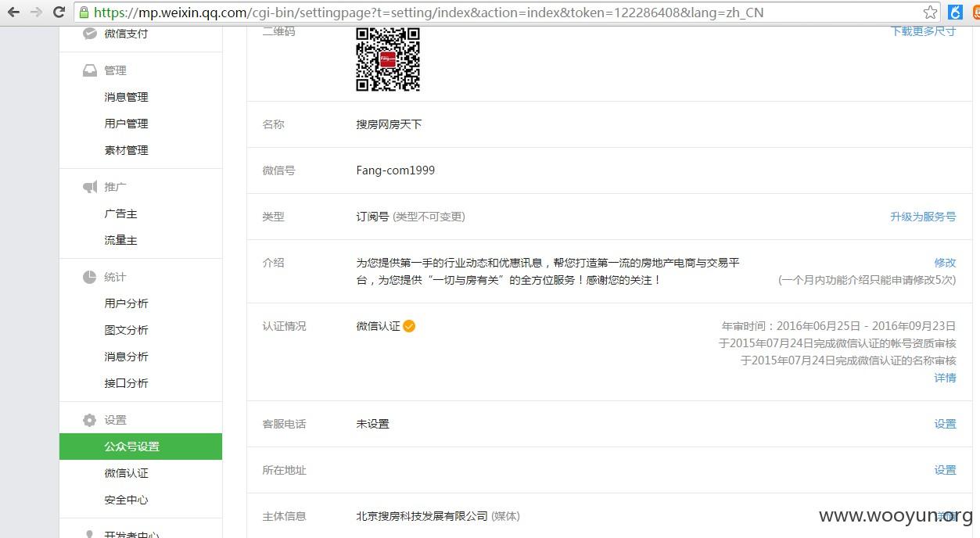Click 北京搜房科技发展有限公司 entity text

point(422,516)
